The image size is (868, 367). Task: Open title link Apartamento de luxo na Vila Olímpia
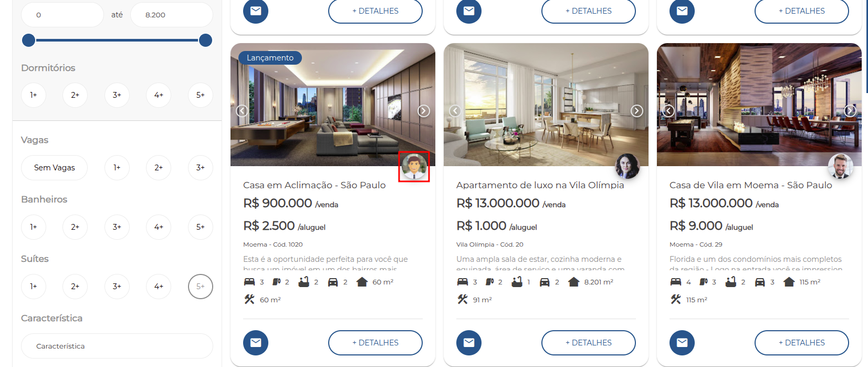pyautogui.click(x=540, y=185)
